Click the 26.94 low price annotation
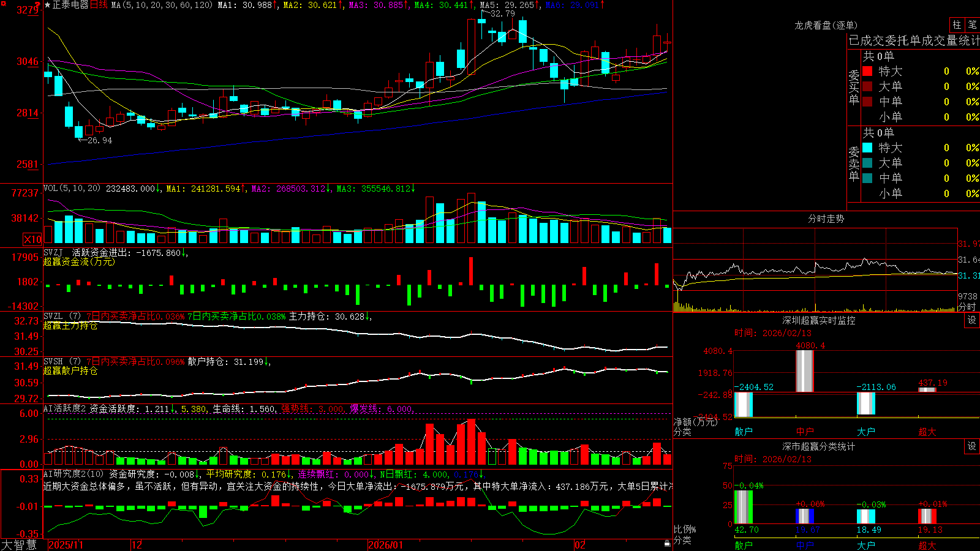The image size is (980, 551). coord(100,140)
